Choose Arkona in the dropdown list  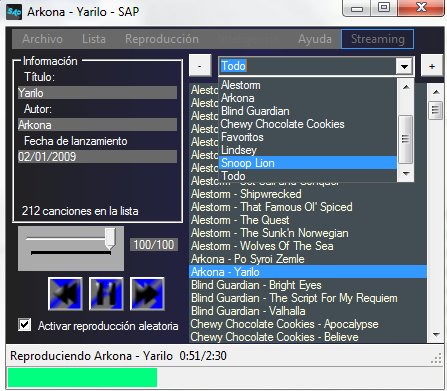pos(308,98)
